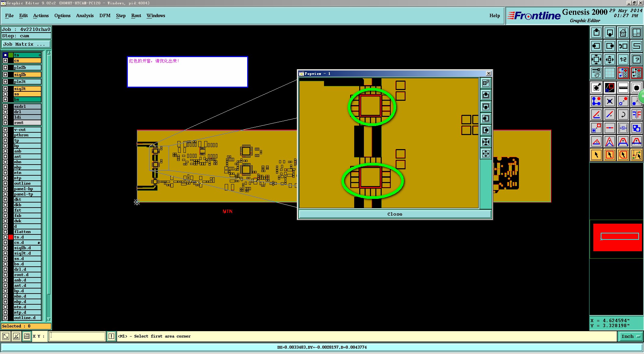Image resolution: width=644 pixels, height=354 pixels.
Task: Toggle the checkbox for layer drl
Action: [x=5, y=112]
